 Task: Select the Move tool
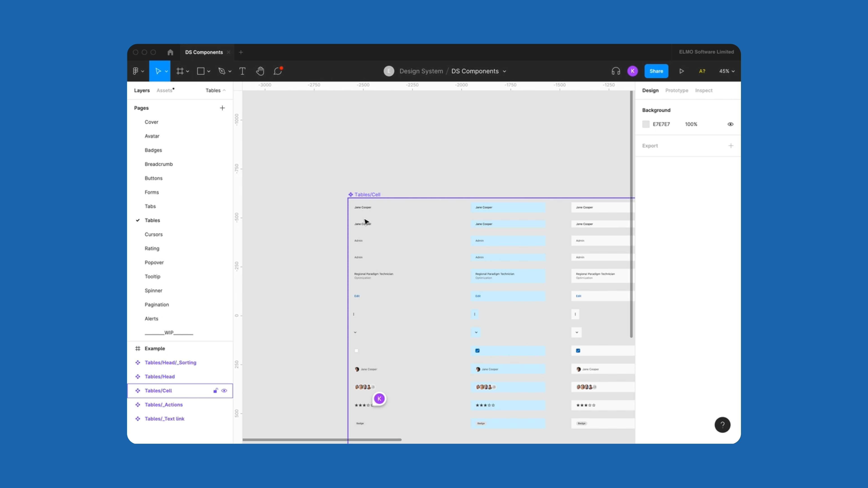click(x=158, y=71)
